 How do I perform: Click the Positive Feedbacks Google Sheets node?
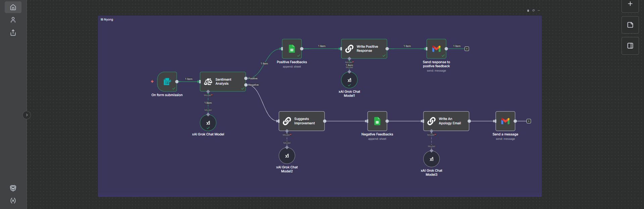pyautogui.click(x=292, y=49)
